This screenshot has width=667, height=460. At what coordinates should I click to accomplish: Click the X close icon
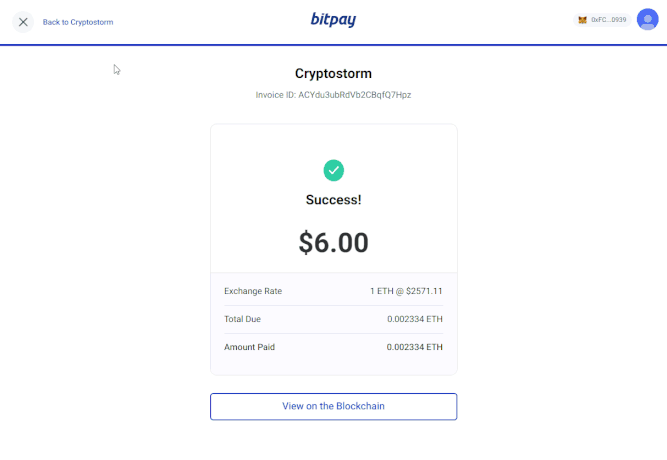pyautogui.click(x=23, y=21)
